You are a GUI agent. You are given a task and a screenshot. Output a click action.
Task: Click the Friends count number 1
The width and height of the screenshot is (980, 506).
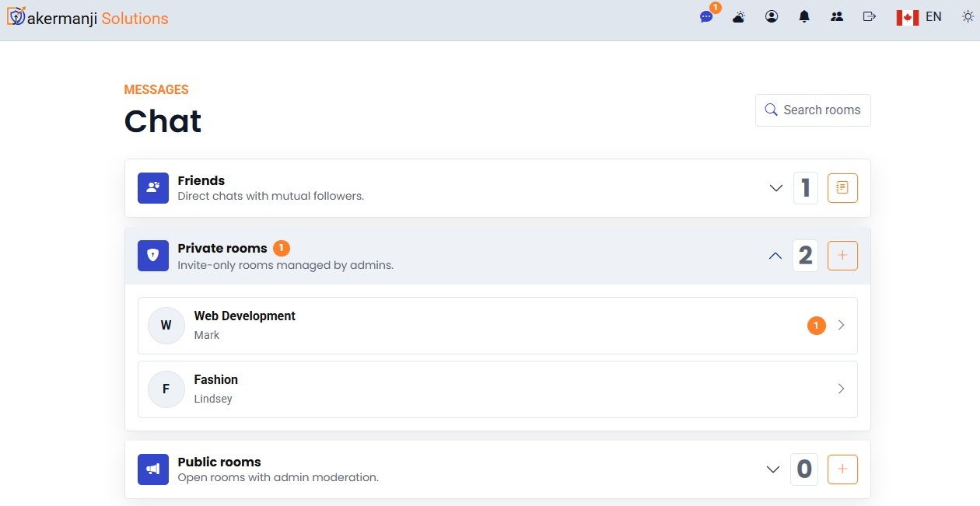click(x=806, y=188)
